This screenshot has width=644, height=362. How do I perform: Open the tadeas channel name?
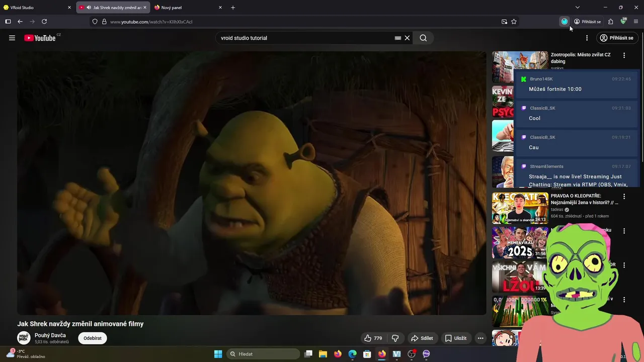(557, 210)
